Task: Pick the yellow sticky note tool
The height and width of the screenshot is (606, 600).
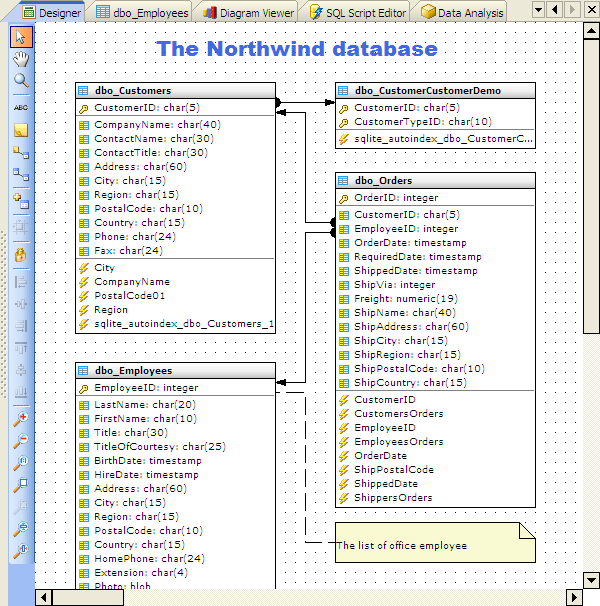Action: pos(21,130)
